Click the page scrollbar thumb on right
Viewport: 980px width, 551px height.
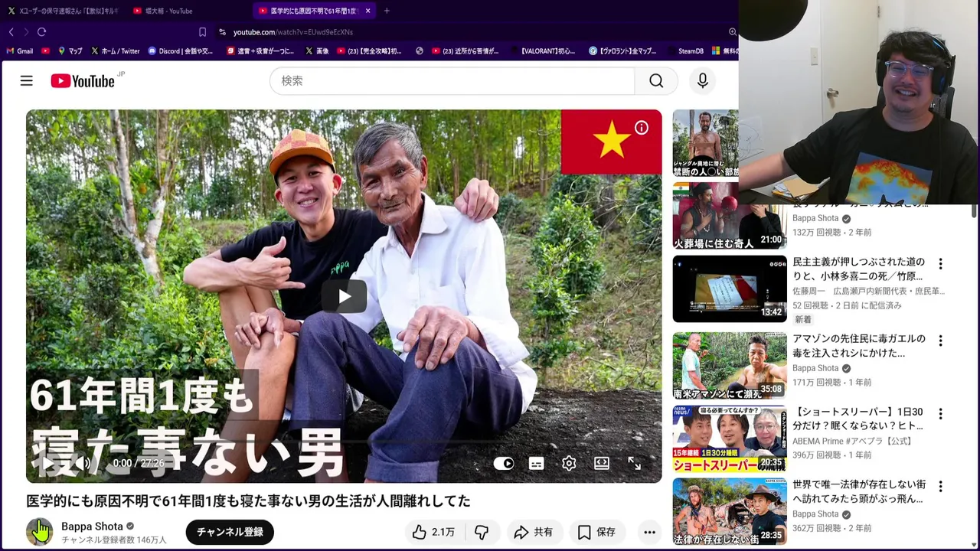click(974, 210)
